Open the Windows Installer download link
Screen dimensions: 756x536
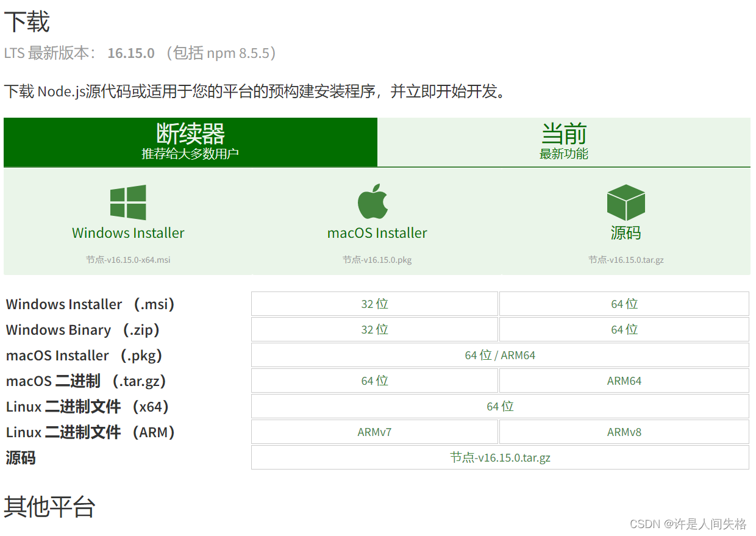[128, 233]
